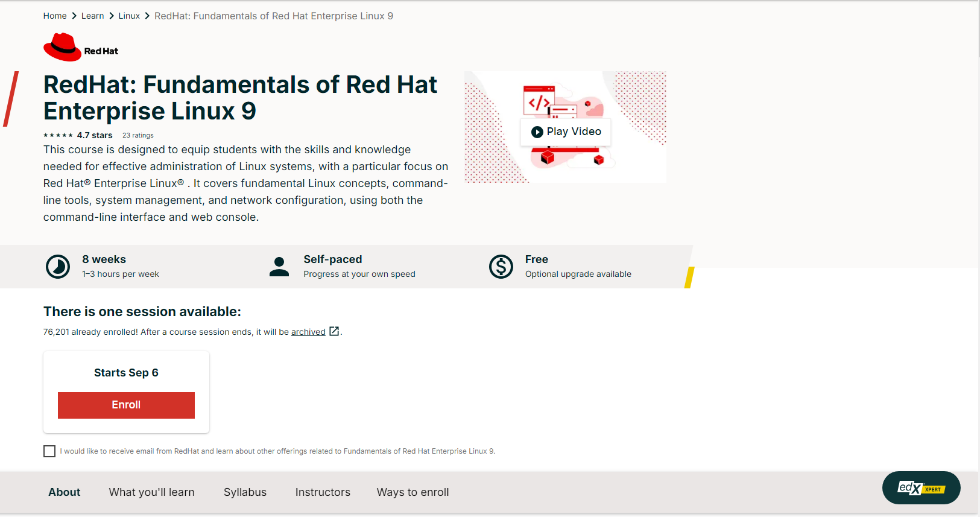Navigate to Learn breadcrumb
The width and height of the screenshot is (980, 517).
pos(92,16)
